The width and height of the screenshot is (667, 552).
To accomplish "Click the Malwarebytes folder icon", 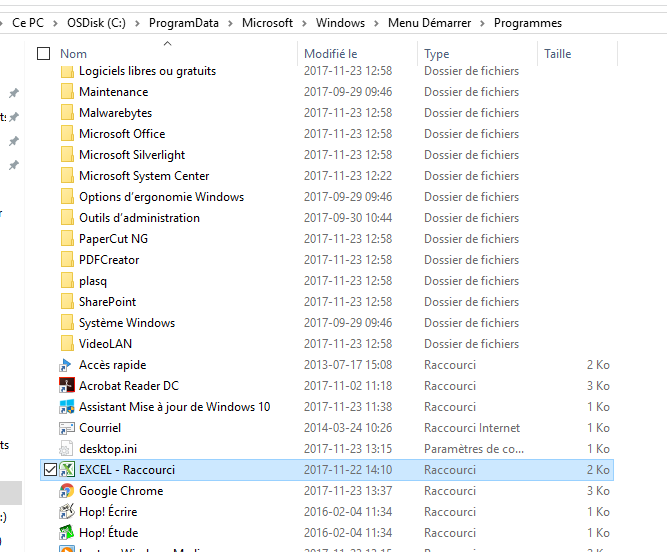I will pyautogui.click(x=67, y=113).
